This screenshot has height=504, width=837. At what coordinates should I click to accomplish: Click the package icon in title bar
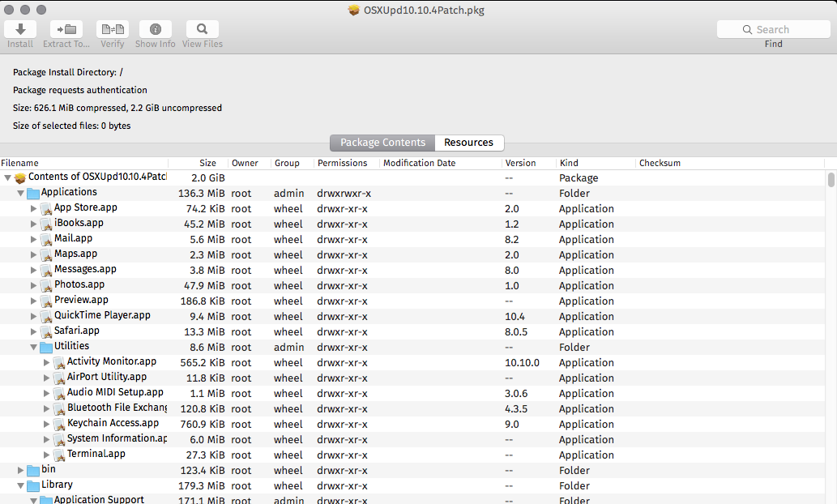[354, 11]
